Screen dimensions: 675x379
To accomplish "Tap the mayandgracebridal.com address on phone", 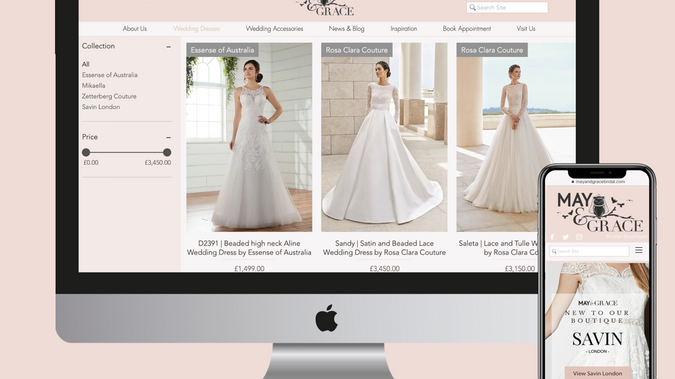I will 600,182.
